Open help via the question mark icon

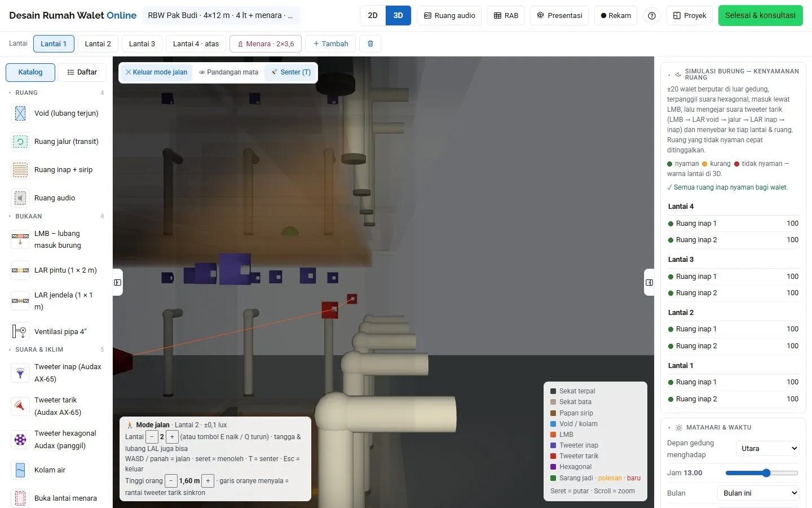coord(652,16)
